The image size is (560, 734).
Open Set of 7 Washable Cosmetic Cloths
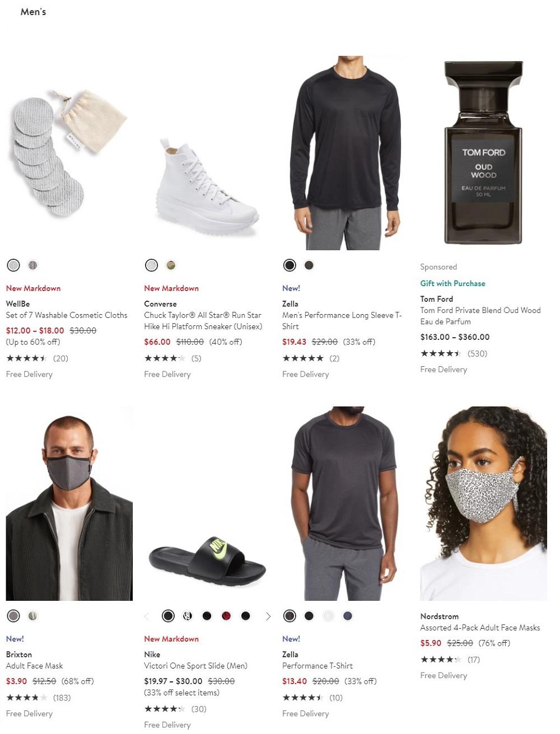(x=67, y=315)
